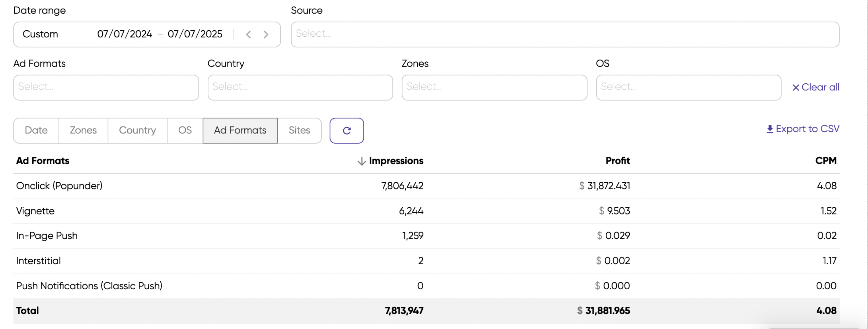Switch to the Zones tab

pyautogui.click(x=83, y=130)
